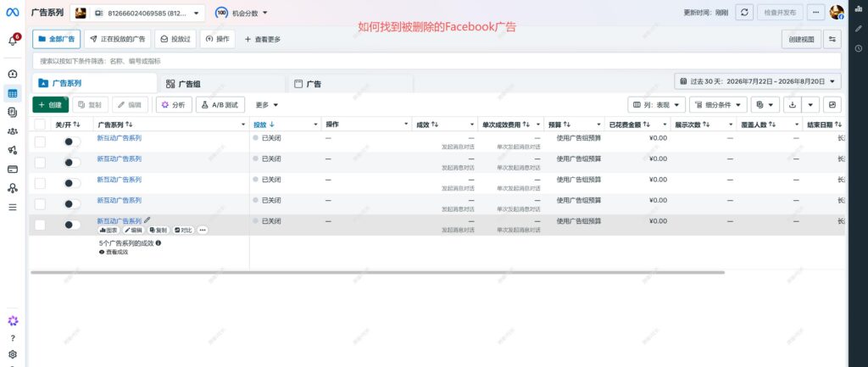Expand the arrow dropdown beside export button
Image resolution: width=868 pixels, height=367 pixels.
coord(810,104)
